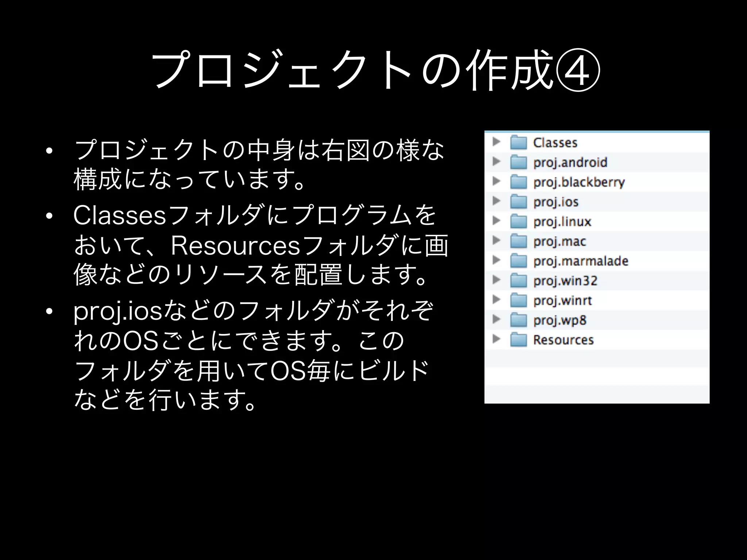The image size is (747, 560).
Task: Expand the proj.blackberry disclosure triangle
Action: [x=496, y=181]
